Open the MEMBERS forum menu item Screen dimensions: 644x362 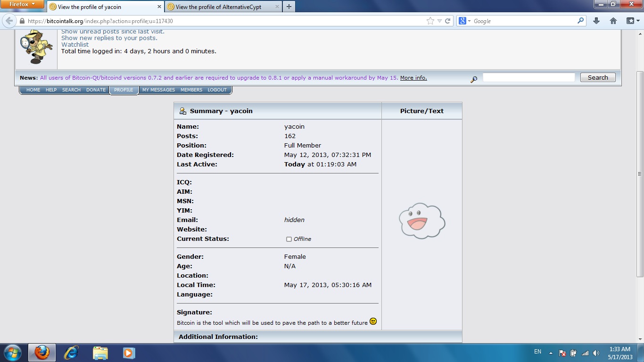pyautogui.click(x=191, y=90)
